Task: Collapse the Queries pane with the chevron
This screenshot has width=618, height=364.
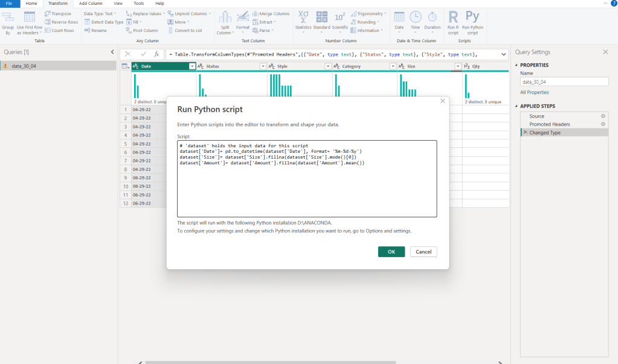Action: click(112, 53)
